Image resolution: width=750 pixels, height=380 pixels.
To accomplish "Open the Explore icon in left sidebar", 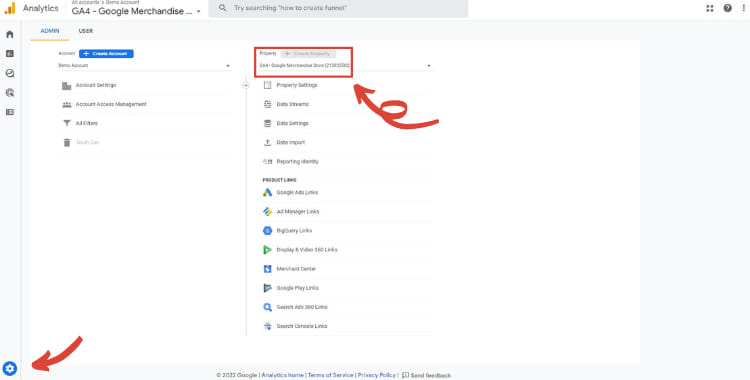I will (10, 73).
